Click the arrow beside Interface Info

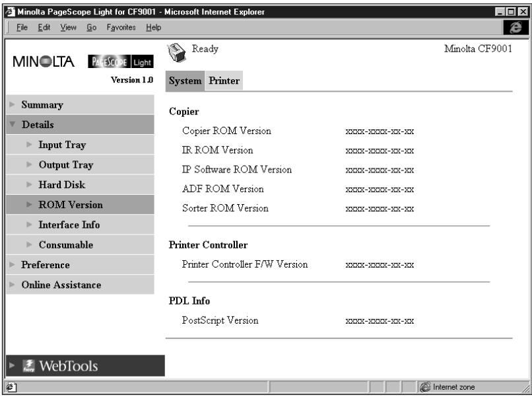pyautogui.click(x=29, y=225)
